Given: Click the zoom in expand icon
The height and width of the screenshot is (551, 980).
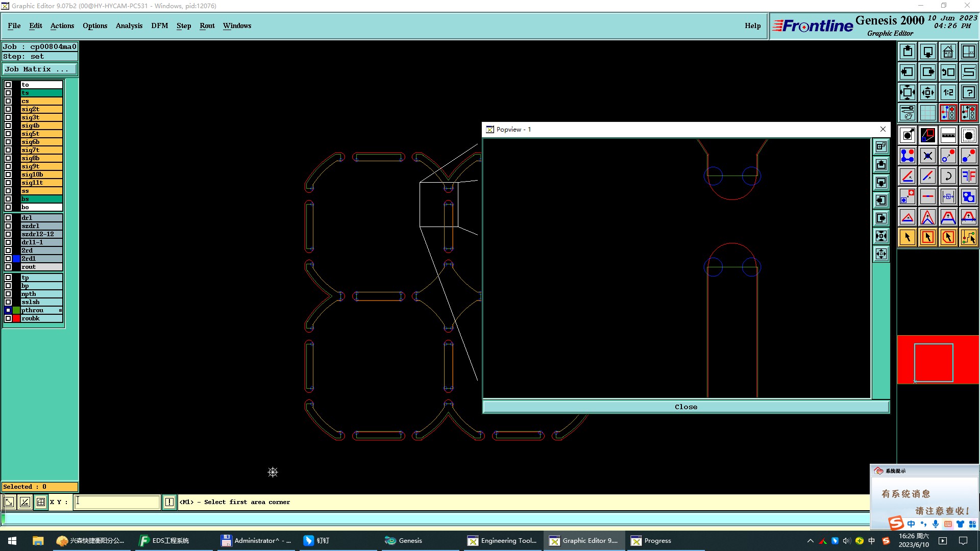Looking at the screenshot, I should (908, 92).
